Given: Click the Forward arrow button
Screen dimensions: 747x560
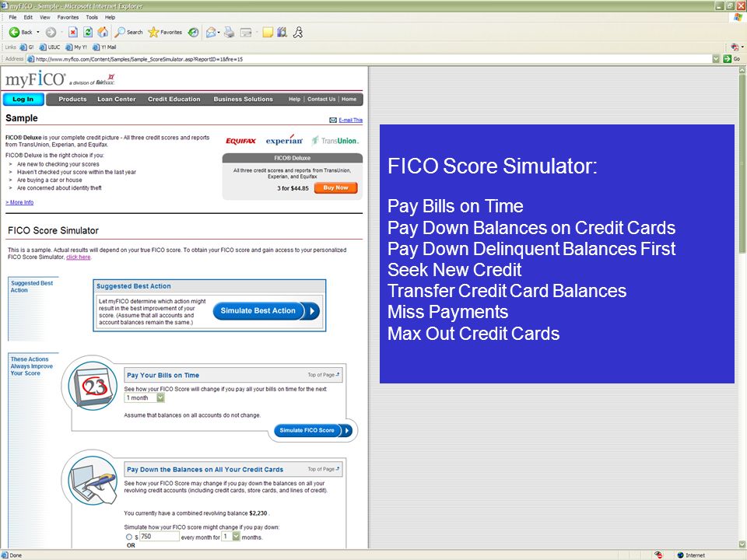Looking at the screenshot, I should 51,33.
